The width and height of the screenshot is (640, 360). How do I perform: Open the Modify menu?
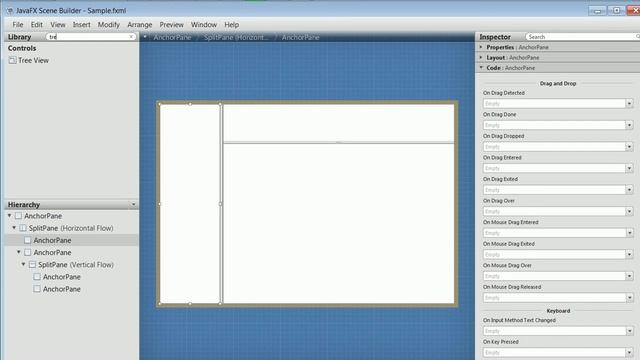tap(109, 25)
